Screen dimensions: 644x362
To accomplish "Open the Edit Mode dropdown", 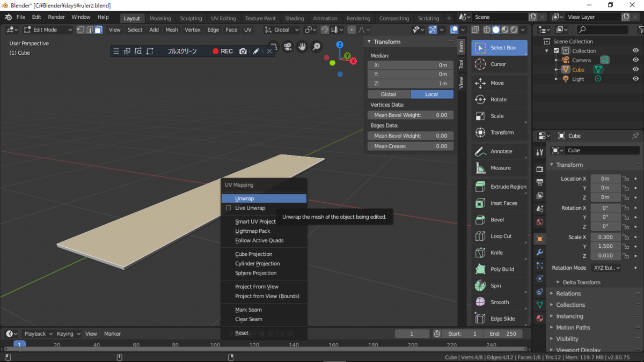I will click(47, 29).
